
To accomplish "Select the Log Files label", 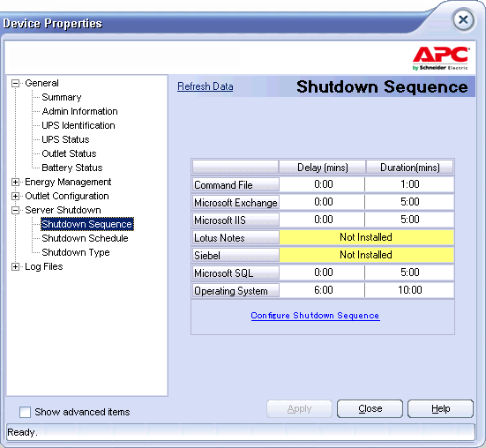I will coord(44,266).
